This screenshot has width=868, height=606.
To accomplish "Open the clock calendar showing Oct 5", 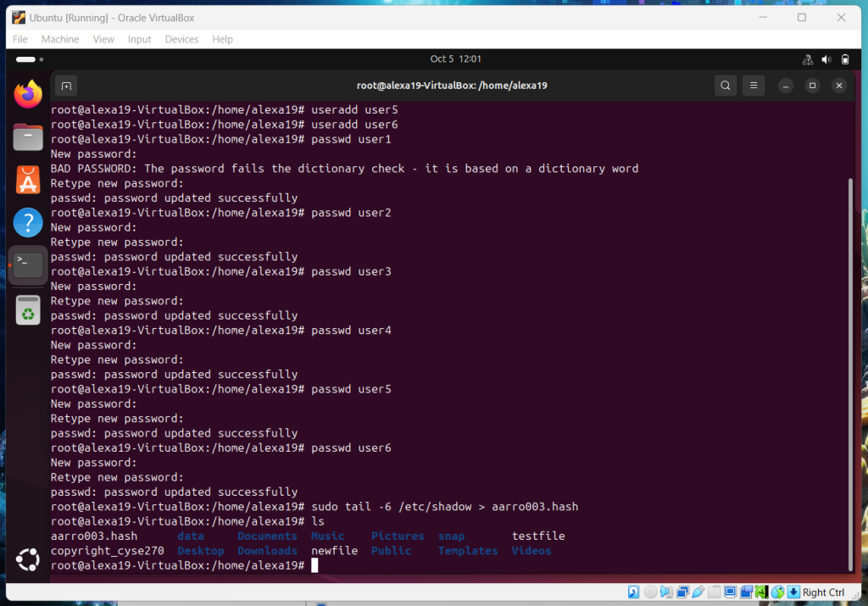I will point(455,59).
